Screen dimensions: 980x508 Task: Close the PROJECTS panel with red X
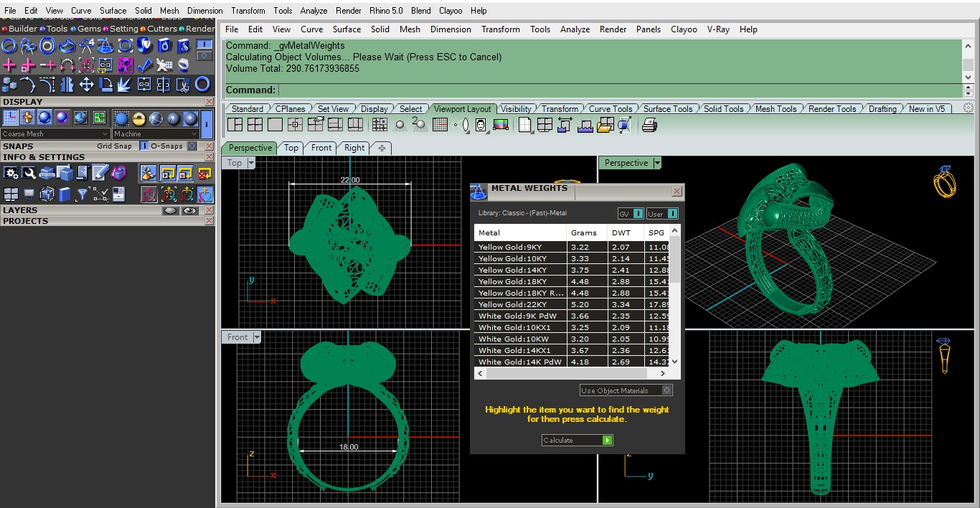(209, 221)
